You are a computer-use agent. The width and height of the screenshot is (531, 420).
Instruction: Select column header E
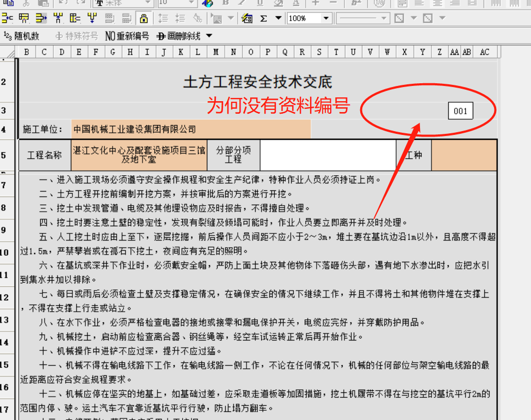tap(79, 52)
